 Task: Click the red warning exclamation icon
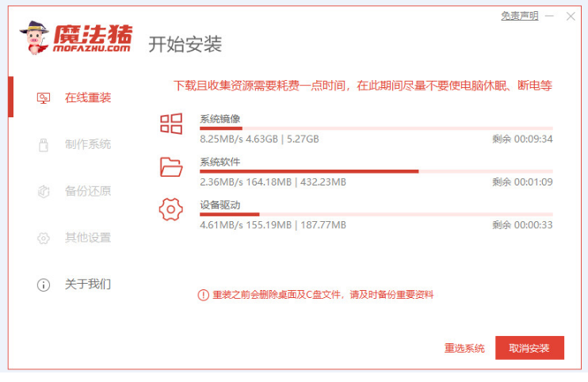tap(203, 295)
